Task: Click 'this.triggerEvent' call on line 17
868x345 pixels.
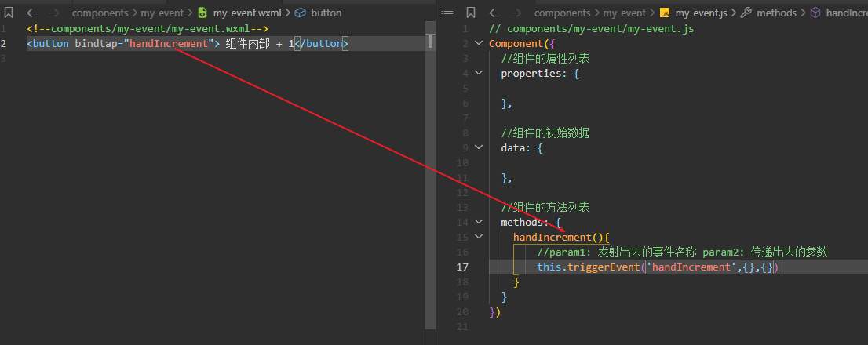Action: [x=588, y=267]
